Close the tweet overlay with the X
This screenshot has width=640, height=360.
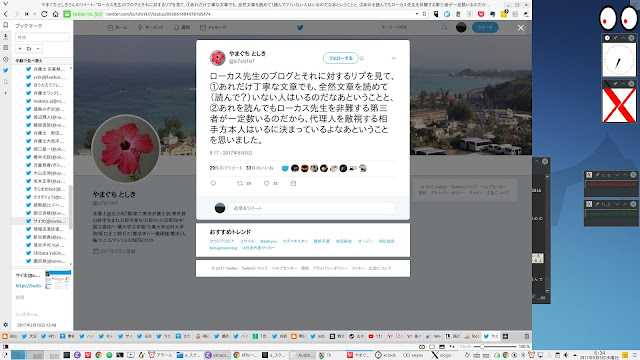point(521,28)
